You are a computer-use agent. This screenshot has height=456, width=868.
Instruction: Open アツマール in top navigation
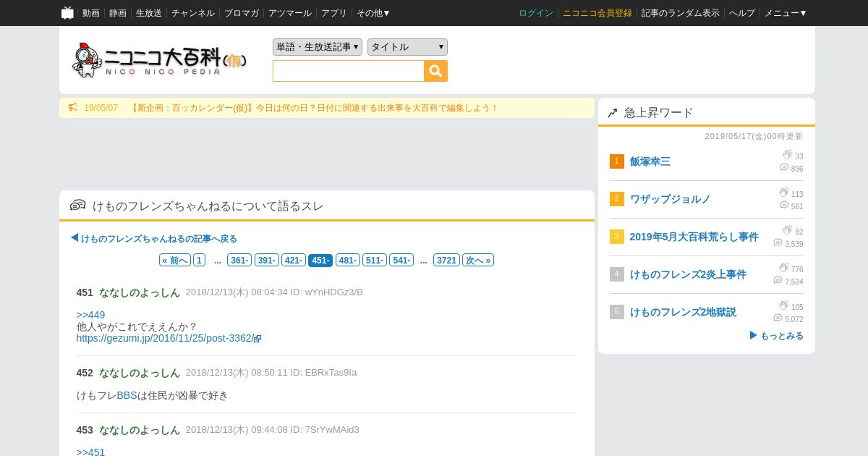pyautogui.click(x=290, y=13)
